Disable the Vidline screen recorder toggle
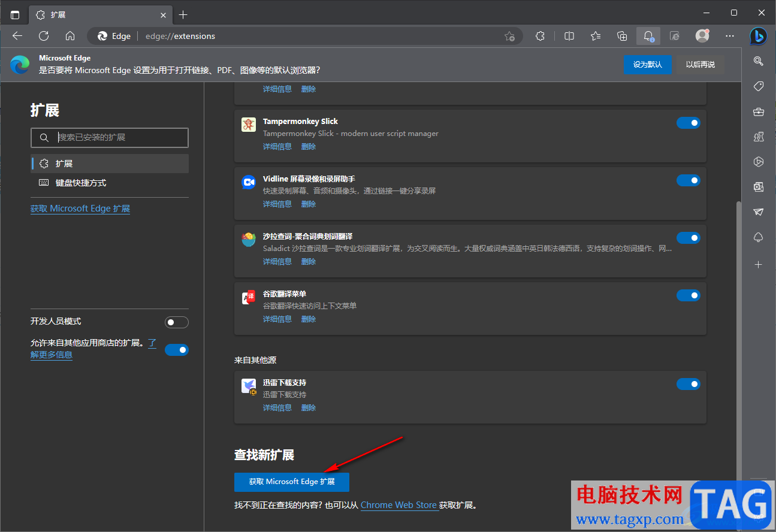 pos(689,180)
